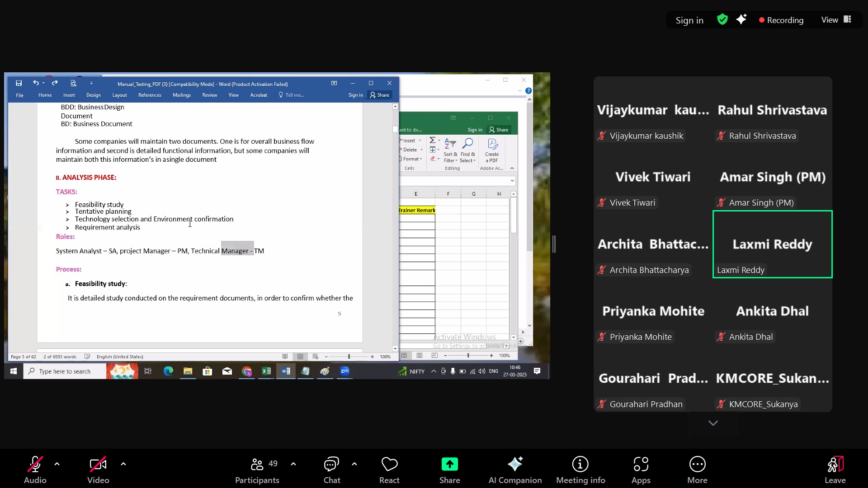Unmute microphone with Audio button
The width and height of the screenshot is (868, 488).
coord(35,470)
